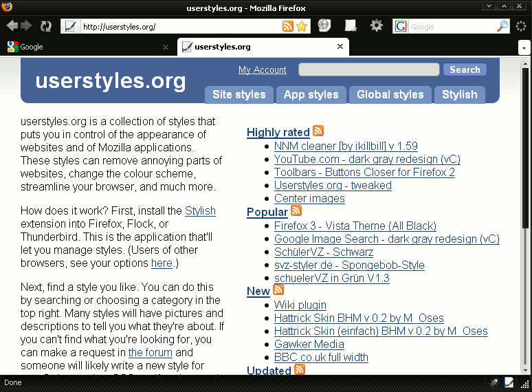Open the Popular heading link
Image resolution: width=532 pixels, height=392 pixels.
pyautogui.click(x=267, y=212)
